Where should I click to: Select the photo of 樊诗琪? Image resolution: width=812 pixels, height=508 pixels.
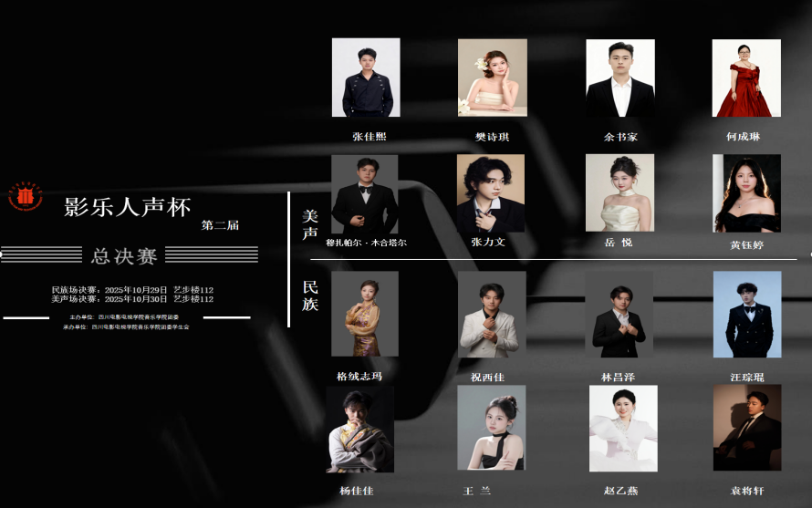[x=492, y=78]
